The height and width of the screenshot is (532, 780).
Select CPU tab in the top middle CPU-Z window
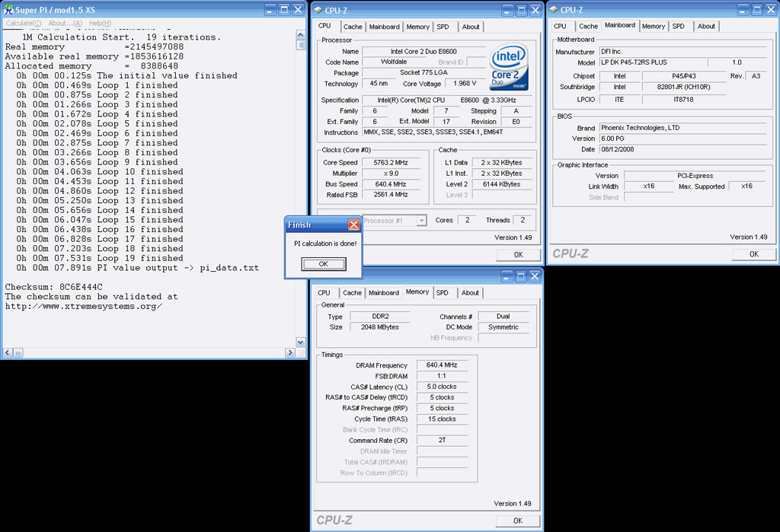click(324, 26)
